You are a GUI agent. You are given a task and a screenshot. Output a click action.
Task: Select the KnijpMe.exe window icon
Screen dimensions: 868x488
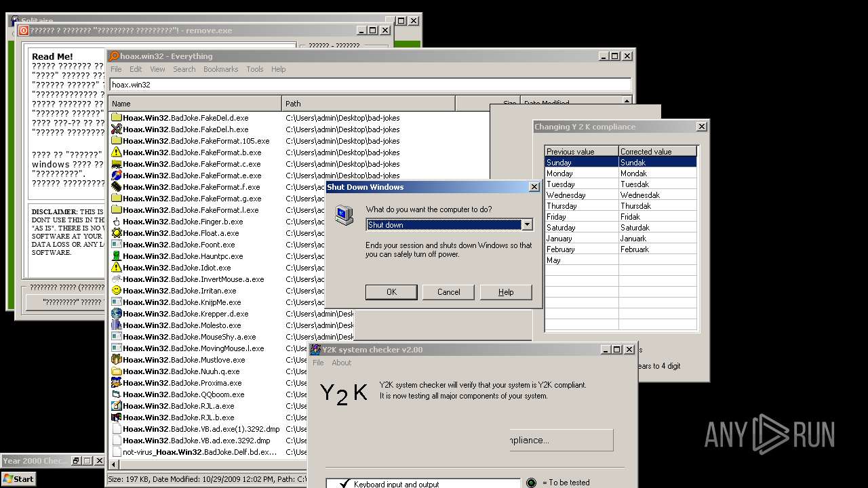[x=117, y=302]
